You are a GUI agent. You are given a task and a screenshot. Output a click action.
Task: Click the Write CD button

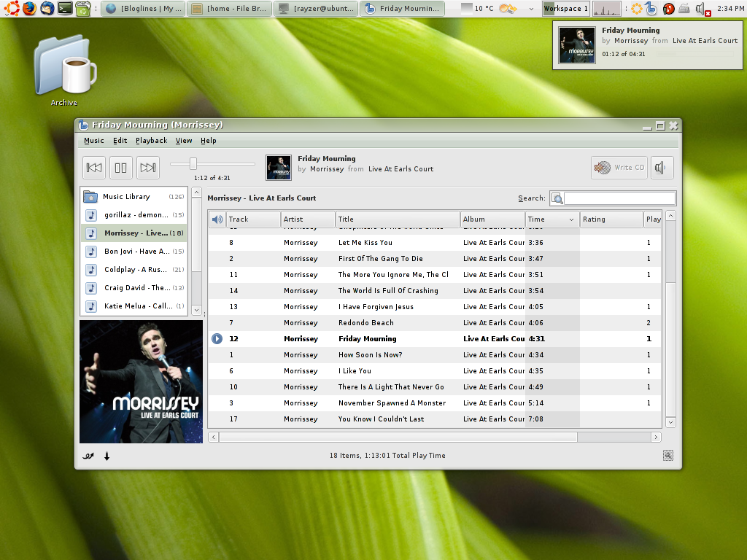(x=619, y=168)
